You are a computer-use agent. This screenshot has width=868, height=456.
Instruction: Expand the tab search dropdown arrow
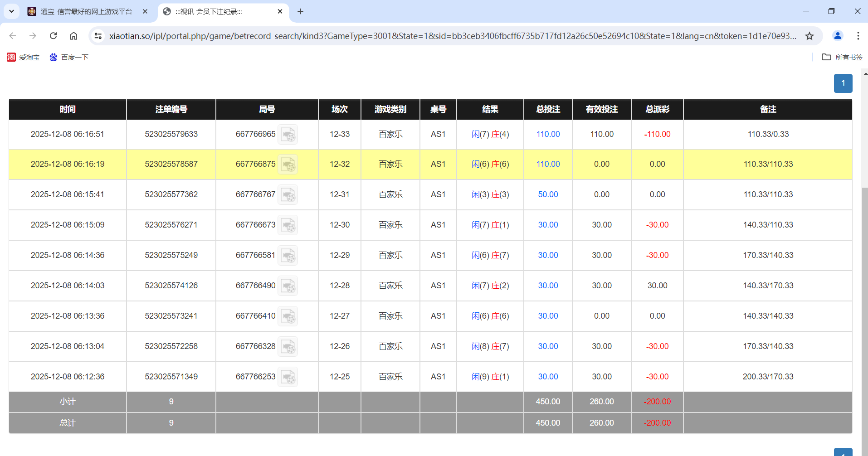11,11
